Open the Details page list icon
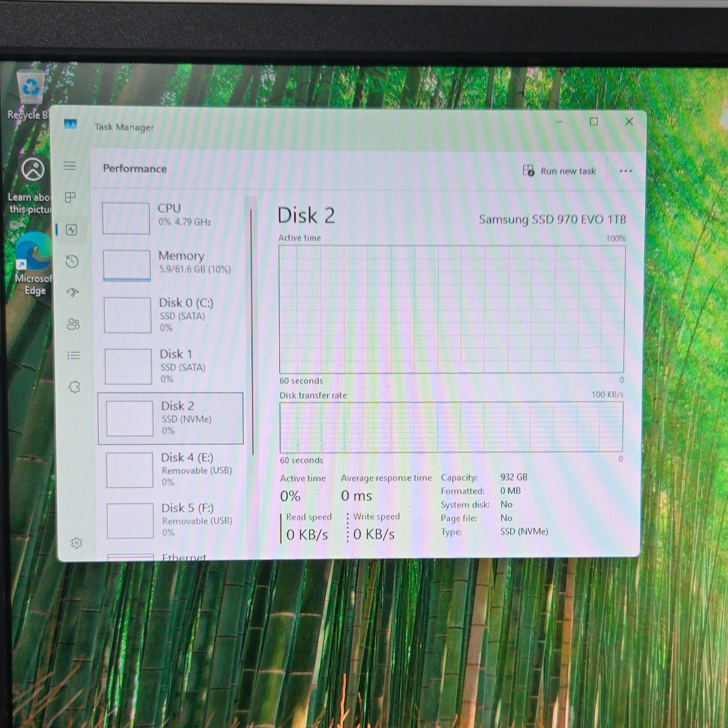 pos(74,356)
